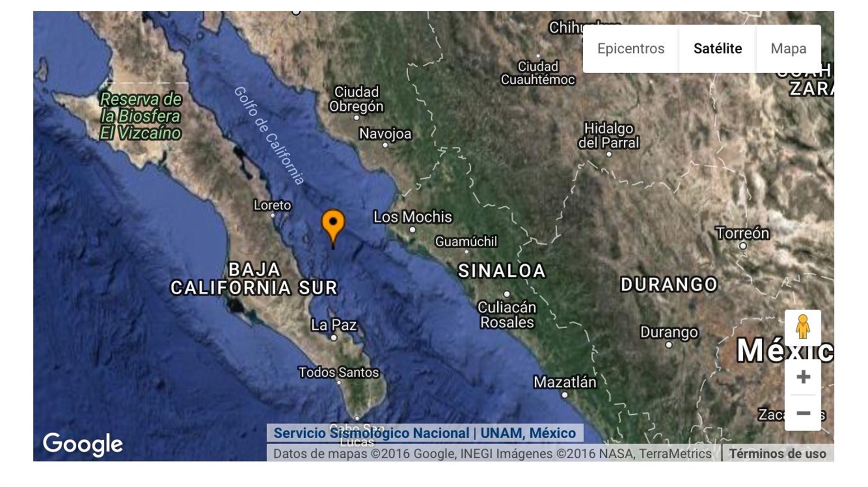The image size is (868, 488).
Task: Zoom out with the minus button
Action: click(x=803, y=413)
